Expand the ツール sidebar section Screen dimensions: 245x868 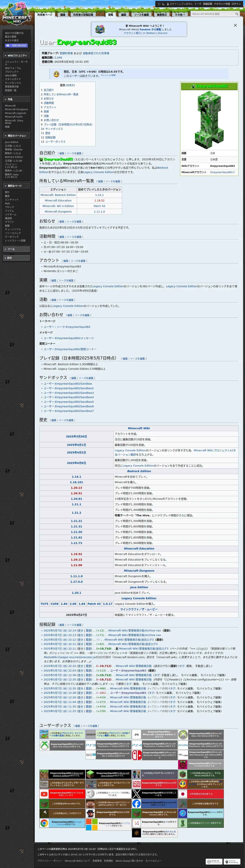tap(17, 249)
